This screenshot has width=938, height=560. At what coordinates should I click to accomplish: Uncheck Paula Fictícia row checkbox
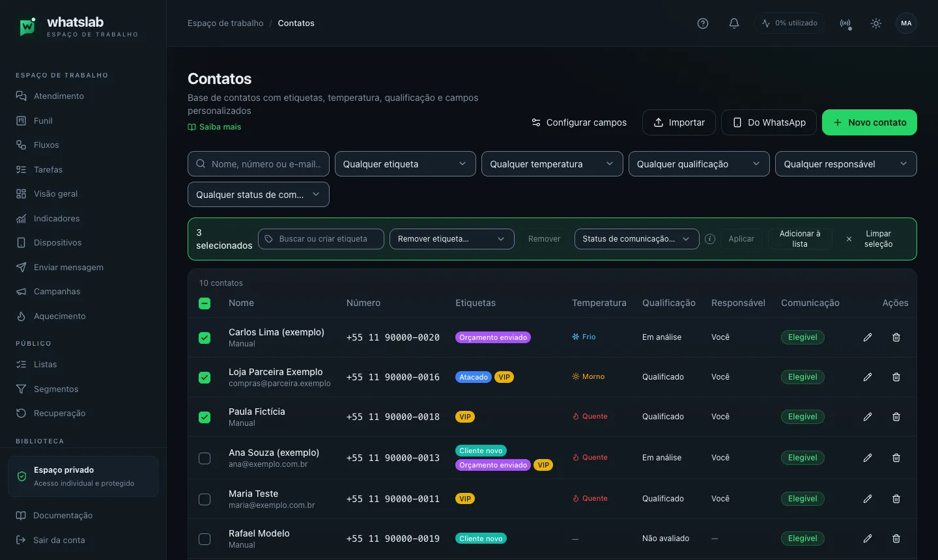(x=205, y=417)
